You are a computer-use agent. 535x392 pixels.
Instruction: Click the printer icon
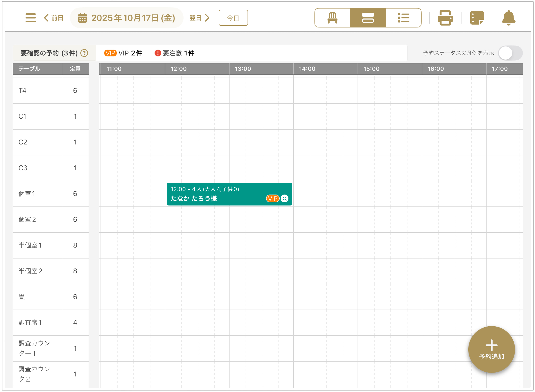coord(445,18)
